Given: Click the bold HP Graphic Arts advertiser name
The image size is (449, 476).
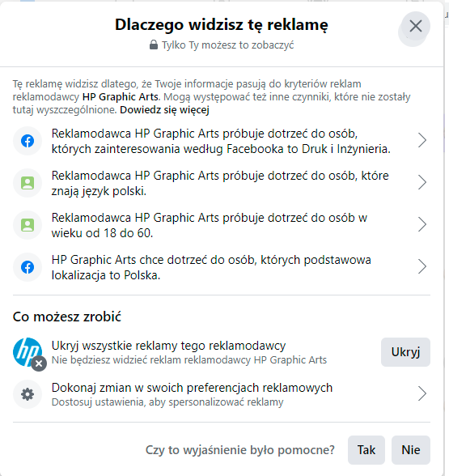Looking at the screenshot, I should coord(121,97).
